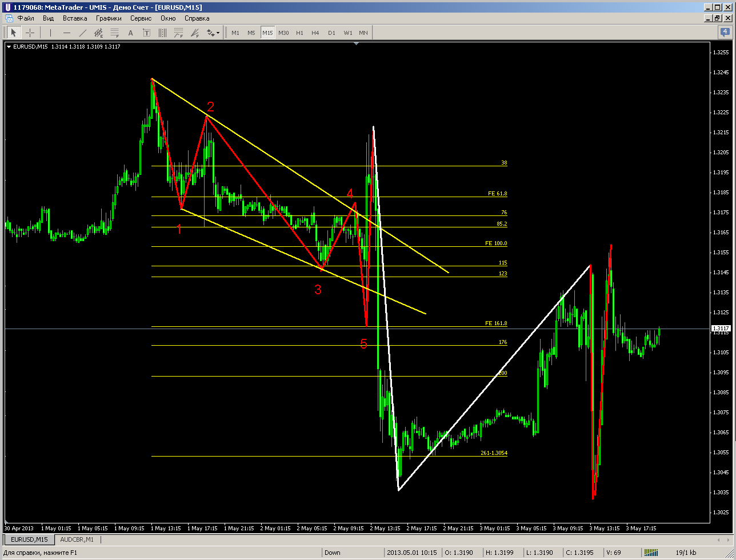Switch chart timeframe to M1
Viewport: 736px width, 560px height.
[x=235, y=33]
